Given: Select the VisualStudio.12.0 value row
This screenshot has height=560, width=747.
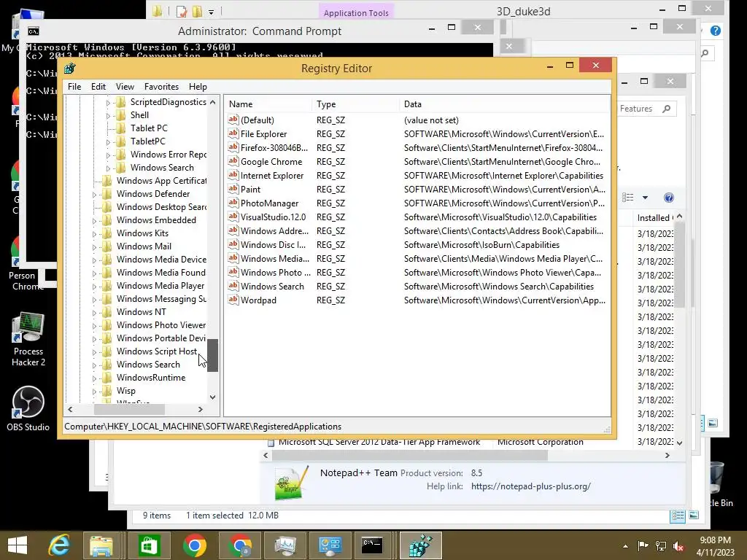Looking at the screenshot, I should pos(417,217).
